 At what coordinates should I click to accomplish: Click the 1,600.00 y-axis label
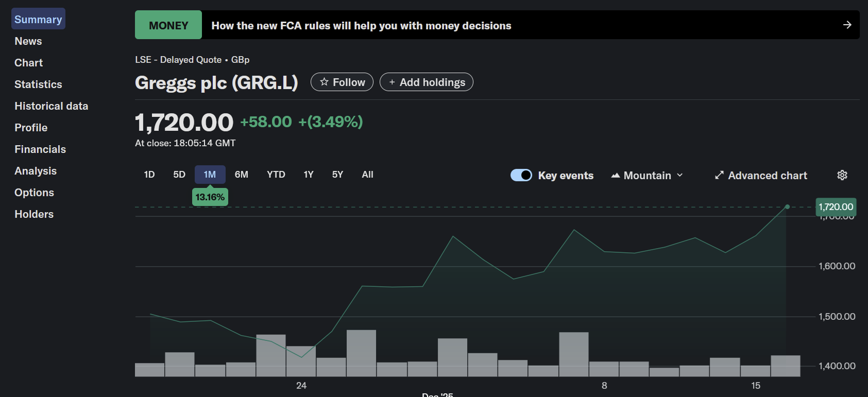click(837, 266)
